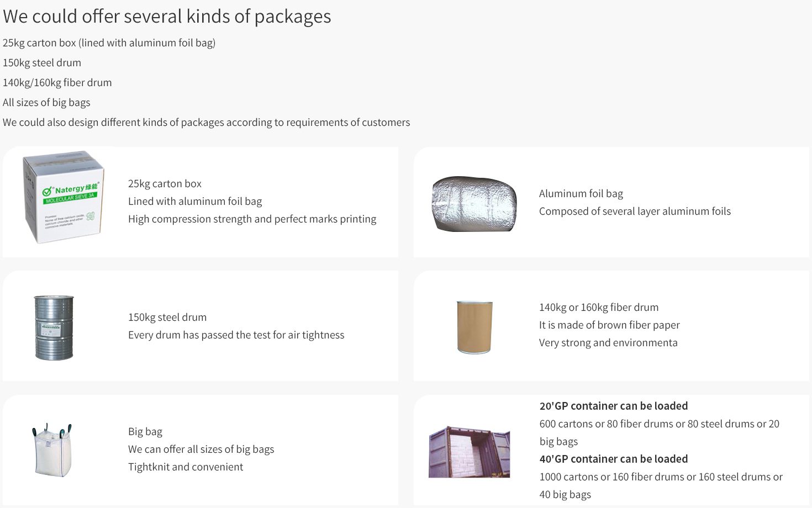Click the white big bag image
The image size is (812, 508).
click(52, 450)
